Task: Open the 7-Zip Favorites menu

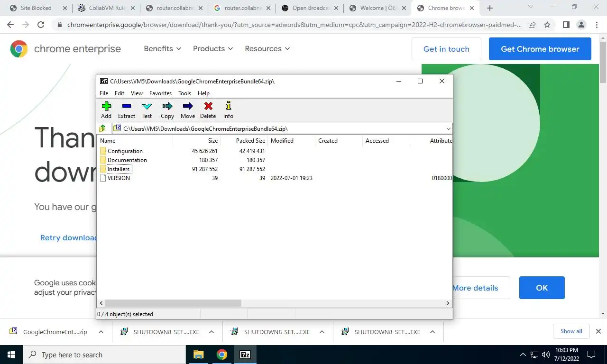Action: click(160, 93)
